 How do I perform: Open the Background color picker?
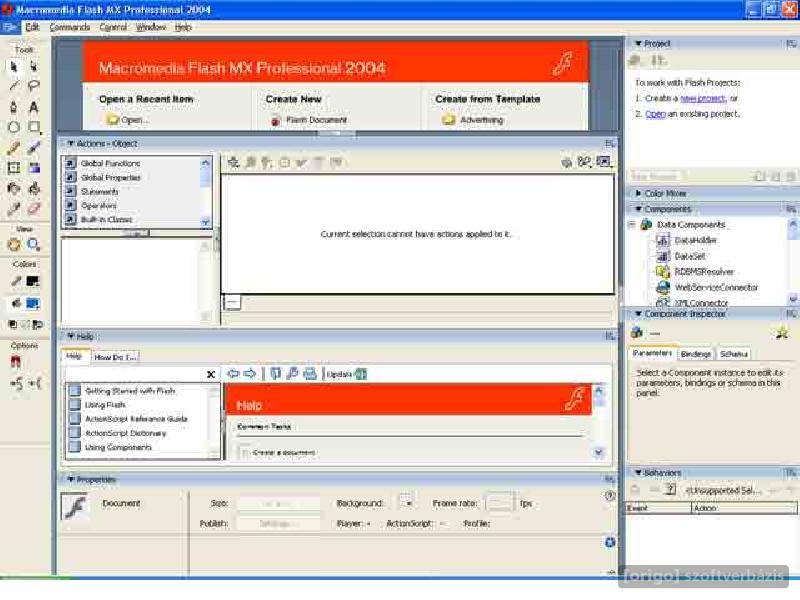407,503
